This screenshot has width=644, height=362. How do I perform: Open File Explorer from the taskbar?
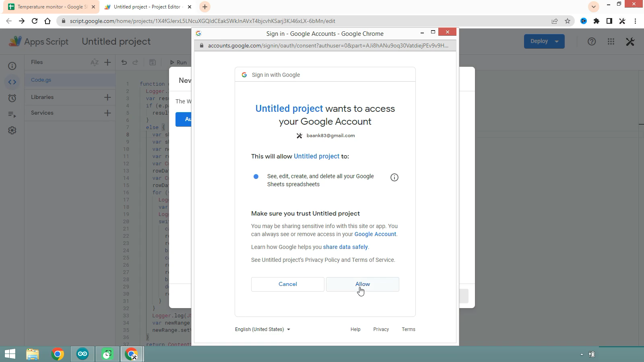point(33,354)
